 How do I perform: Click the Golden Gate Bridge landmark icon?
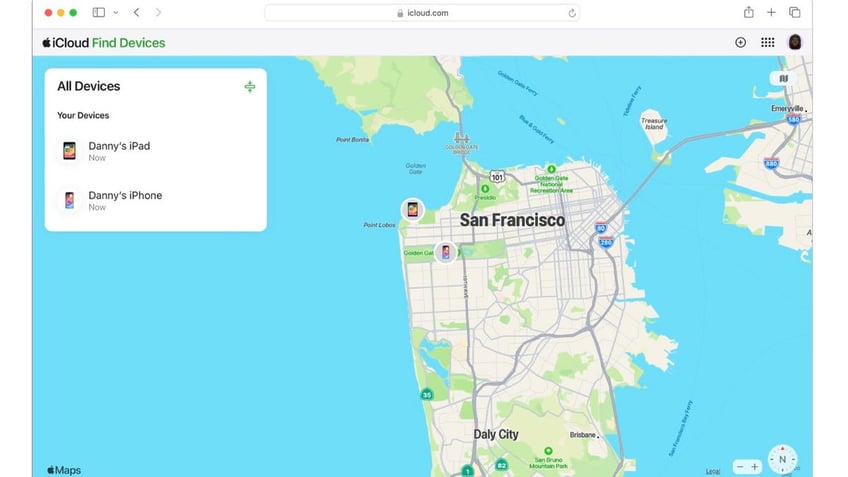(x=461, y=138)
